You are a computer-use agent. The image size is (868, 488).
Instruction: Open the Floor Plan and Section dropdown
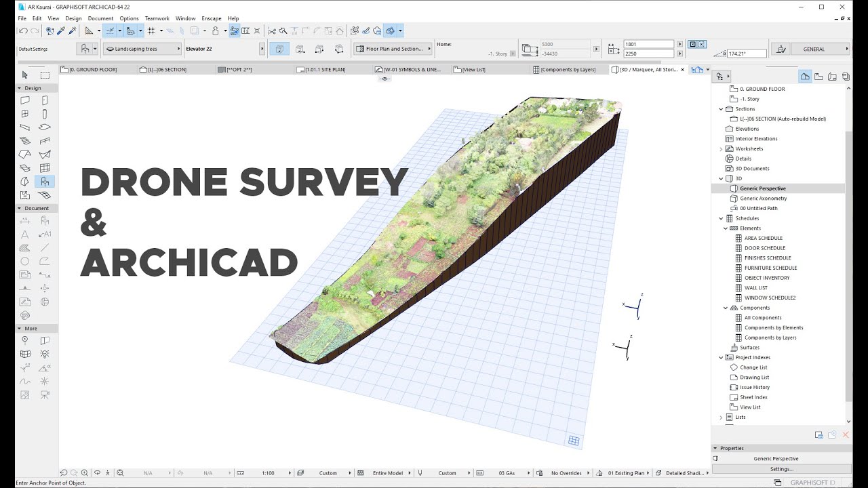pos(393,49)
